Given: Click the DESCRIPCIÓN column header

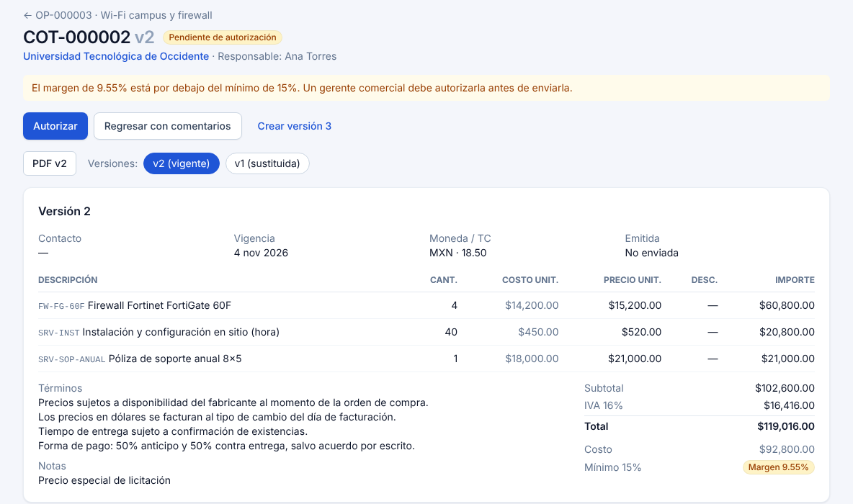Looking at the screenshot, I should [x=68, y=280].
